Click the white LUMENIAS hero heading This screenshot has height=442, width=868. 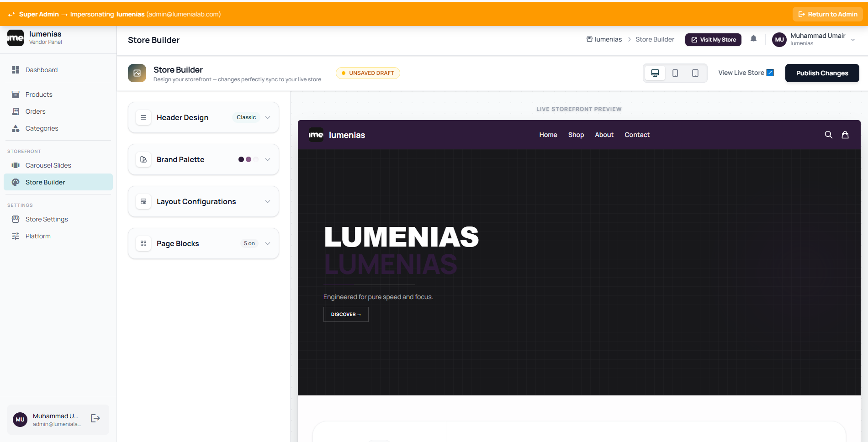point(402,237)
